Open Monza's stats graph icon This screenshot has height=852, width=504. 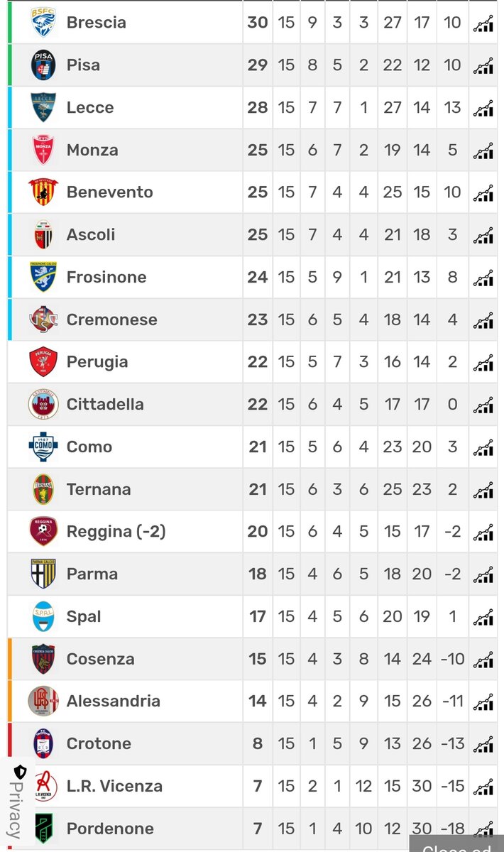[483, 151]
